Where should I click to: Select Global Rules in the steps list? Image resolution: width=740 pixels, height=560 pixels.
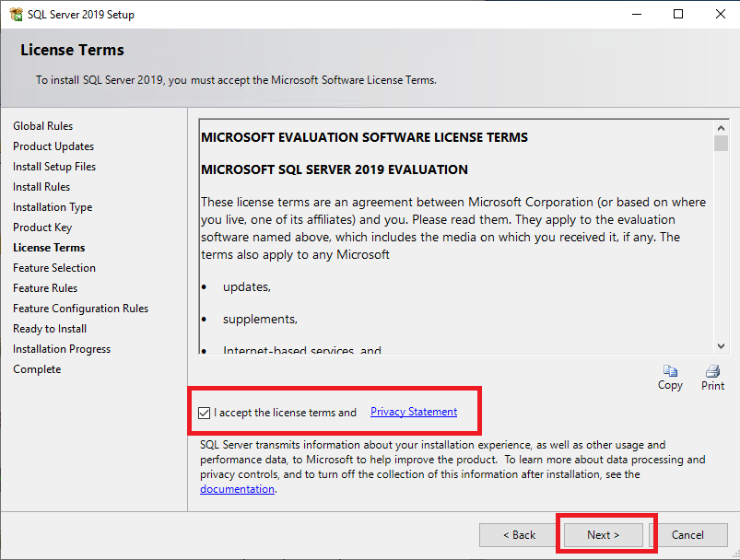click(43, 126)
